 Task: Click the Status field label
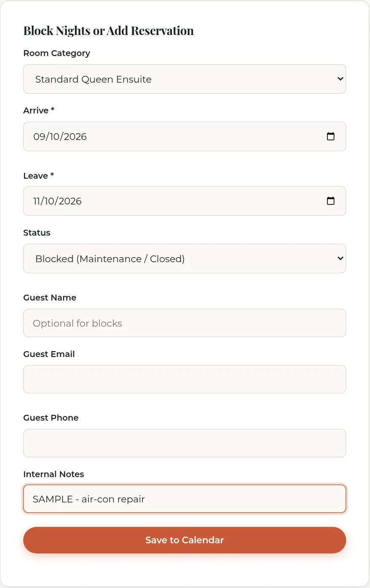click(37, 233)
